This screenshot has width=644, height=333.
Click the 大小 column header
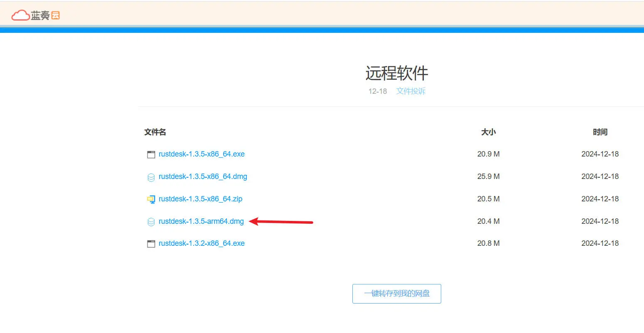point(489,132)
